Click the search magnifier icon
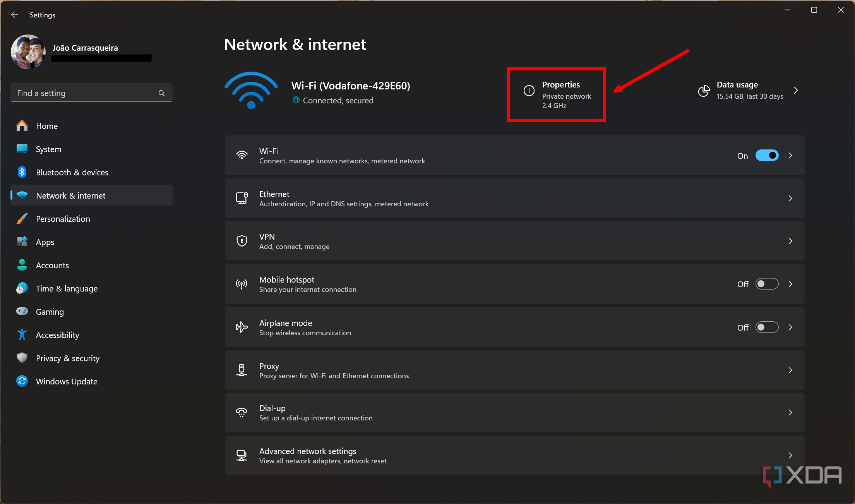The image size is (855, 504). (x=162, y=93)
